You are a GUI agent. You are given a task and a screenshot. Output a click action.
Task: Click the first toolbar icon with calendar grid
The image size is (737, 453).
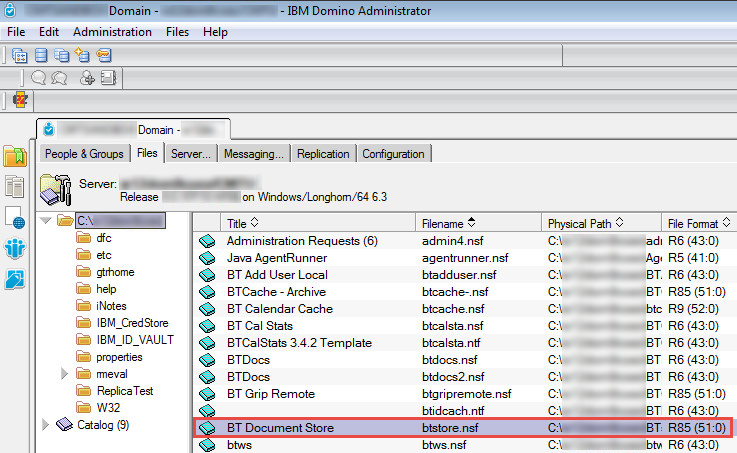pyautogui.click(x=20, y=55)
